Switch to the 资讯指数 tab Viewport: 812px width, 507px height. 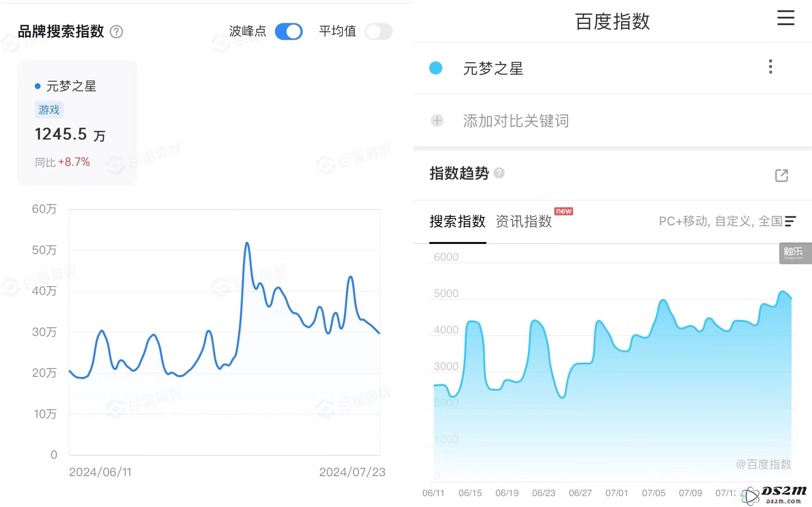[524, 222]
